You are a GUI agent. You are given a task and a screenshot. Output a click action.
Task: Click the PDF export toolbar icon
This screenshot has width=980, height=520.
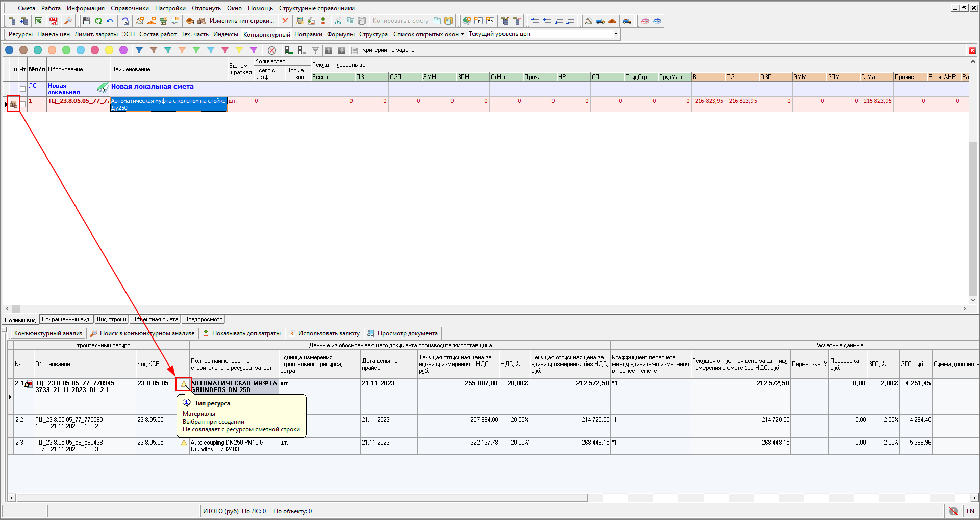53,21
